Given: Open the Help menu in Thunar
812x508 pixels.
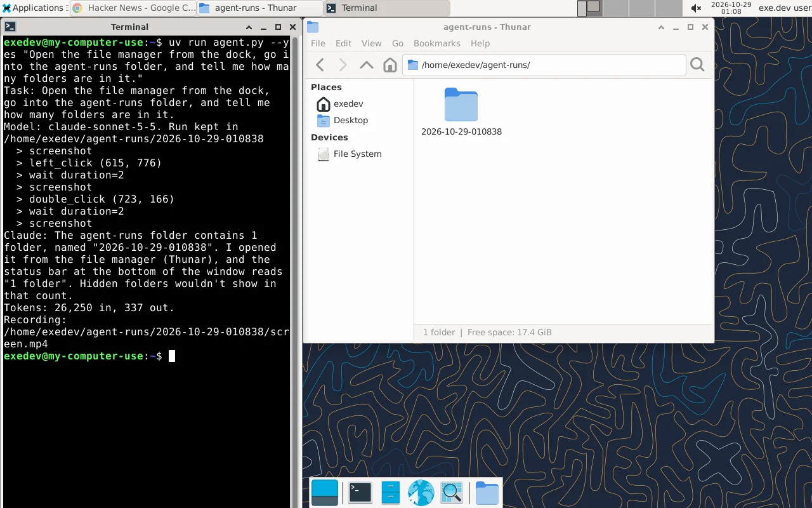Looking at the screenshot, I should pyautogui.click(x=480, y=43).
